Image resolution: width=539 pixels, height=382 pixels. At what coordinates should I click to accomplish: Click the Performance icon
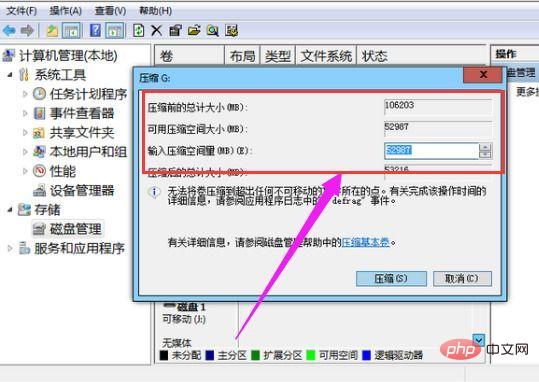(39, 171)
